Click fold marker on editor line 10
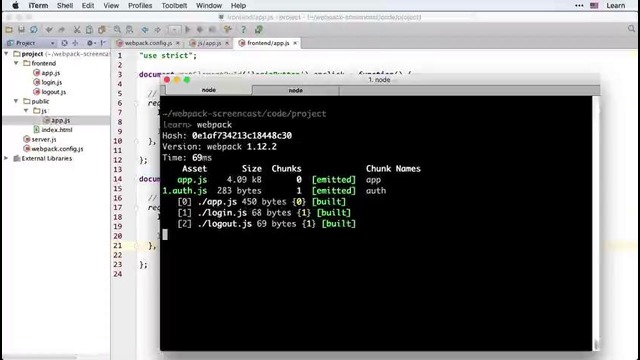The height and width of the screenshot is (360, 640). [x=137, y=141]
